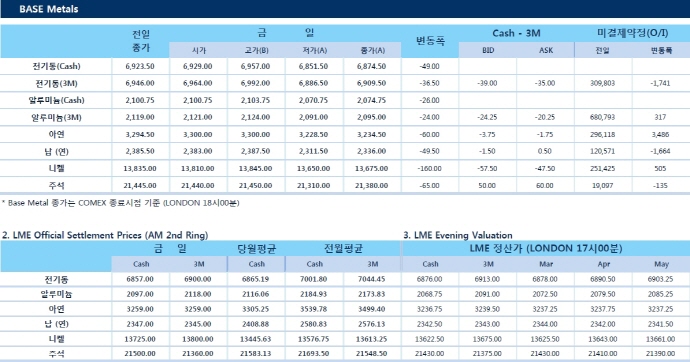Select the 21,380.00 tin close value
Screen dimensions: 690x362
point(372,186)
